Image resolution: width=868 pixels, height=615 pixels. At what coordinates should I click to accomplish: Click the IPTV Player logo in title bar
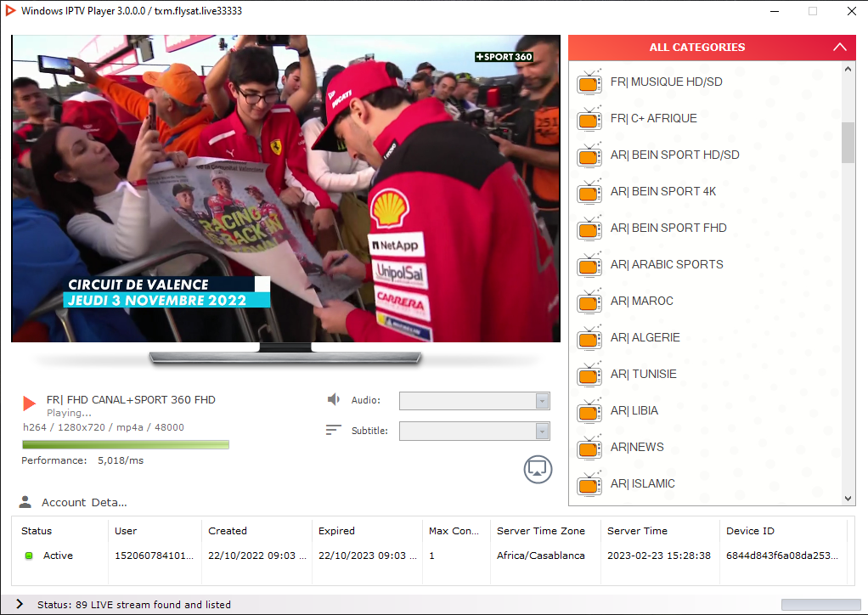(x=10, y=10)
